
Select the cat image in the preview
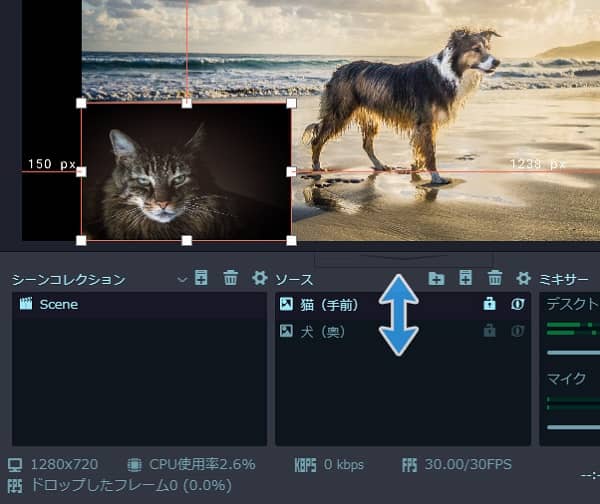186,172
